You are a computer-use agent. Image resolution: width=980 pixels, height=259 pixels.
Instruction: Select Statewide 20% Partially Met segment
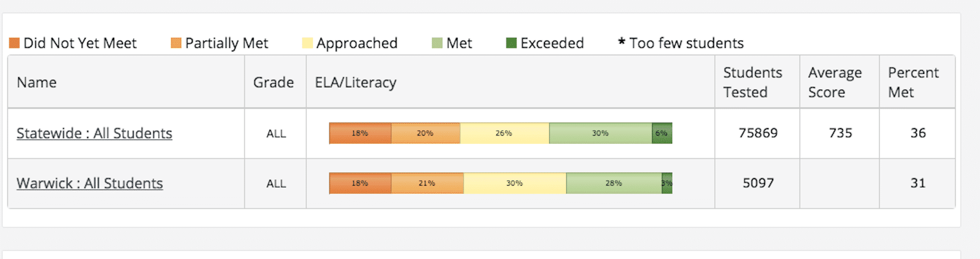tap(425, 133)
